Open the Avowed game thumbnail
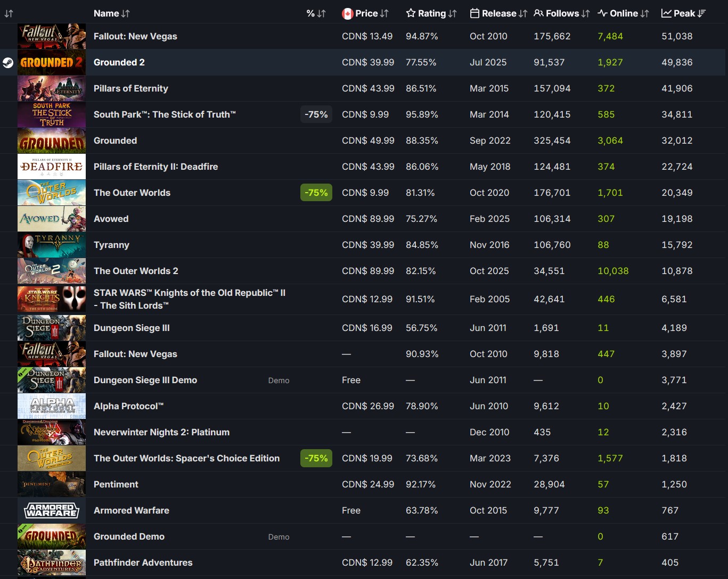This screenshot has height=579, width=728. pos(52,219)
